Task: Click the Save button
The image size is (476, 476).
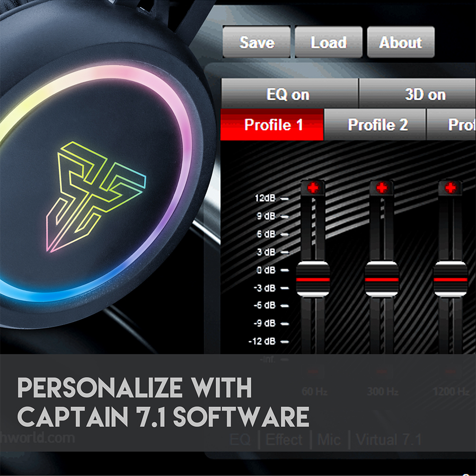Action: click(256, 42)
